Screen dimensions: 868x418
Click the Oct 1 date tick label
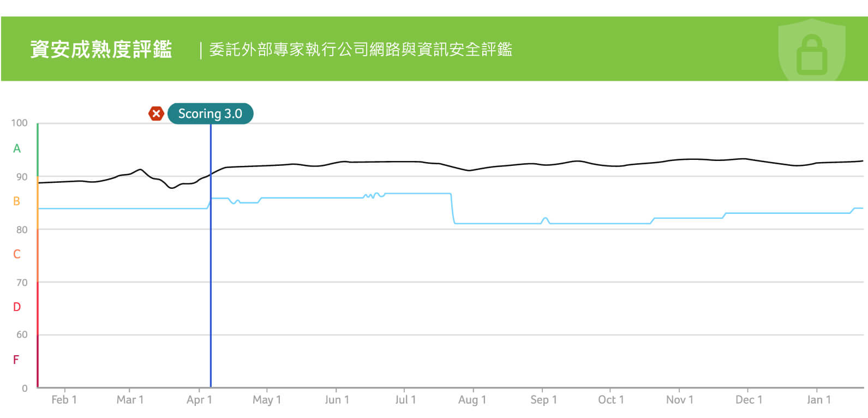611,400
